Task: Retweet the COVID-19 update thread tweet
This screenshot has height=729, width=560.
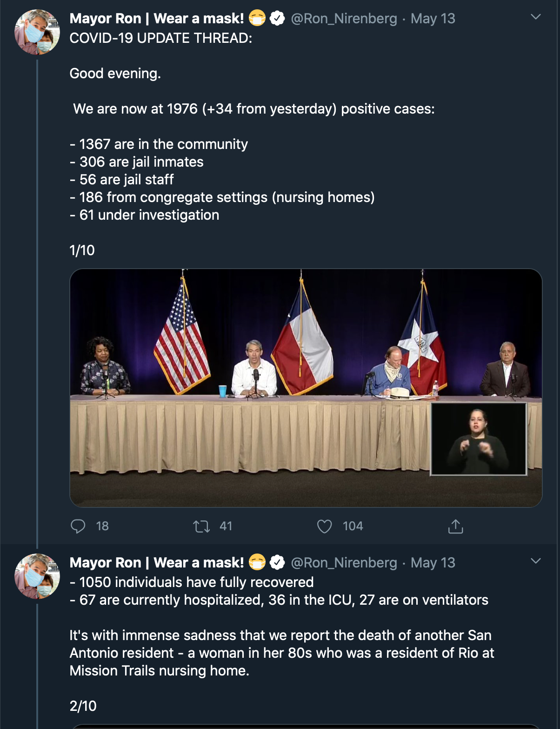Action: pos(201,526)
